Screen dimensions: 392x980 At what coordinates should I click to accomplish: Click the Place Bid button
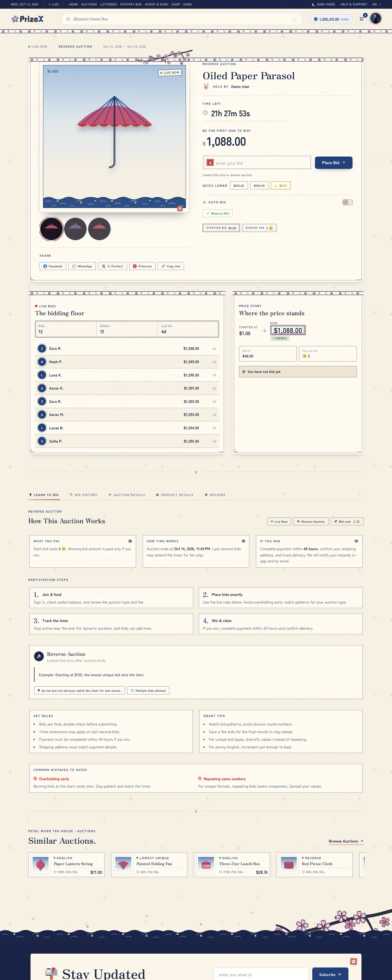click(333, 163)
